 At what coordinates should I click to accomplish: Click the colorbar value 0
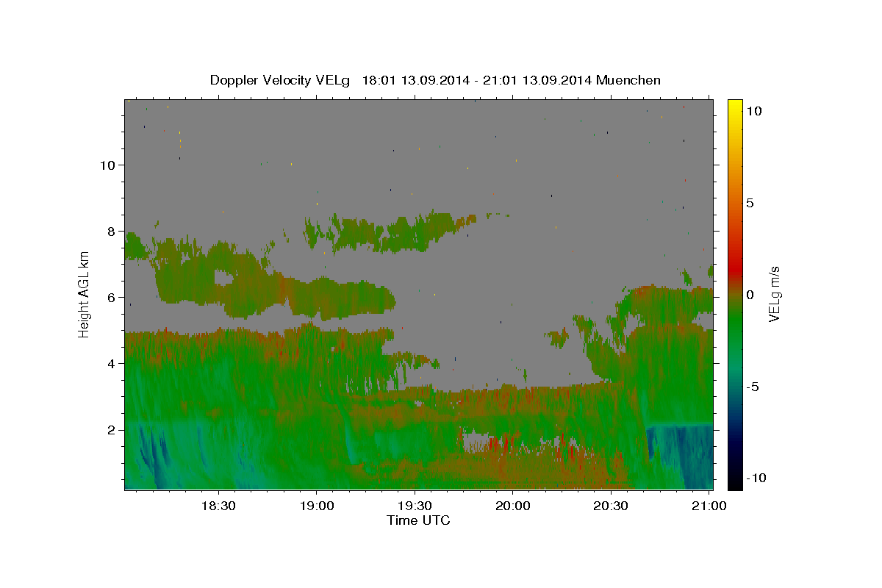coord(750,295)
